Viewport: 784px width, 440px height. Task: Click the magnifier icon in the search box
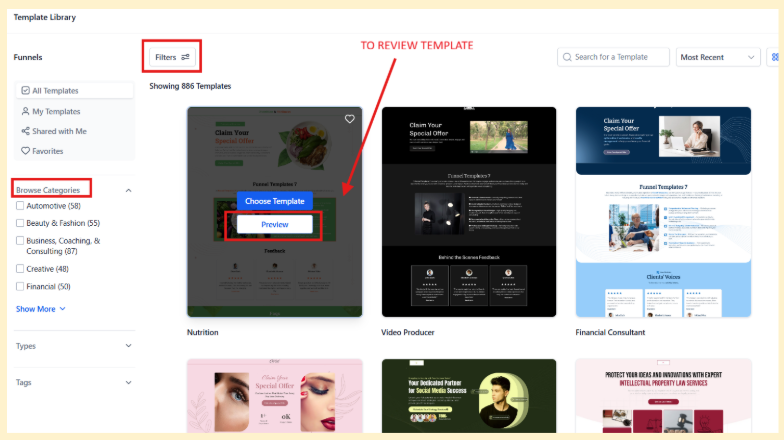[567, 57]
